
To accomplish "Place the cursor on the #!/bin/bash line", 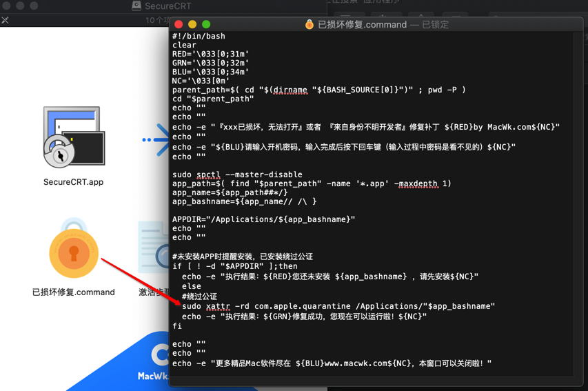I will pyautogui.click(x=199, y=36).
